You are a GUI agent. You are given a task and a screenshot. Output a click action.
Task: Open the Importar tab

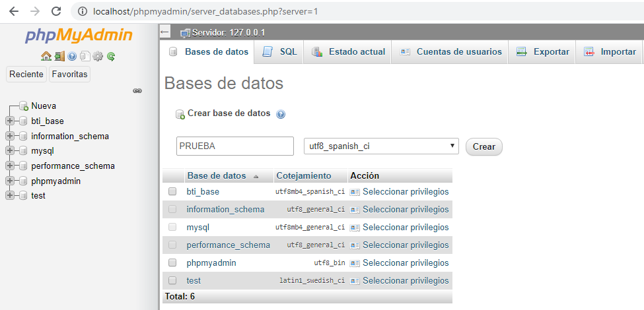coord(609,52)
